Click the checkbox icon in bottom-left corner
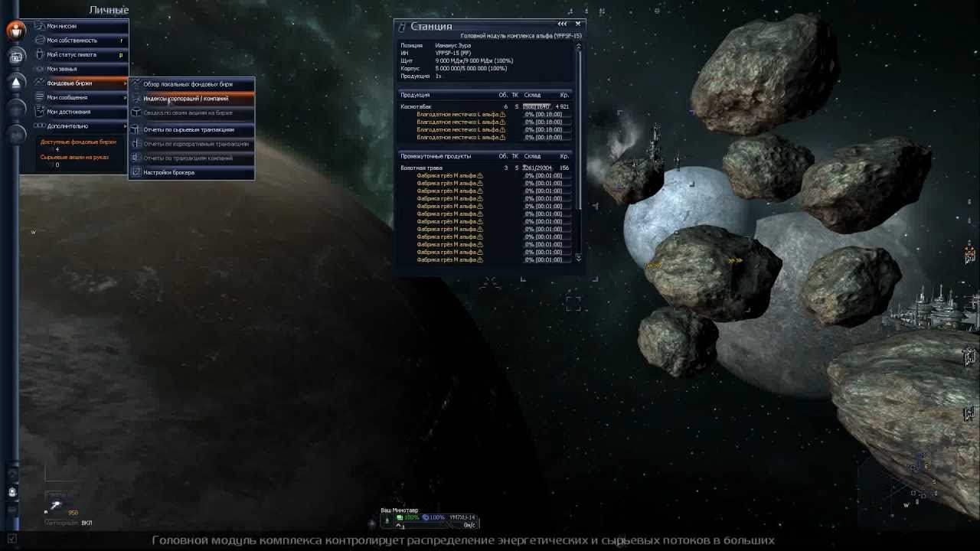This screenshot has height=551, width=980. coord(11,539)
